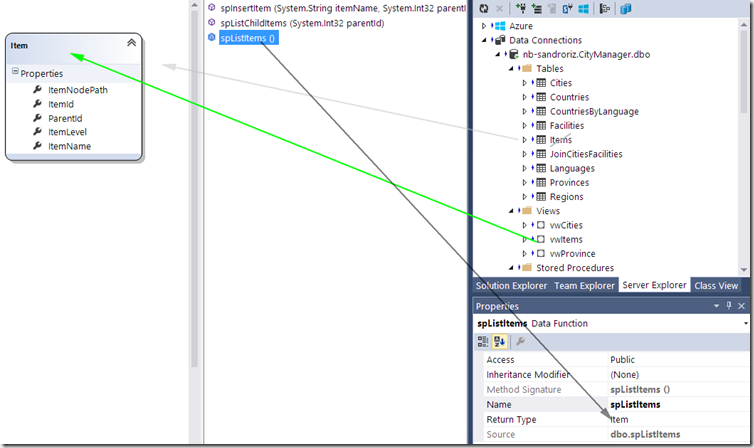Click the Refresh icon in Server Explorer toolbar
The image size is (754, 448).
[x=484, y=8]
